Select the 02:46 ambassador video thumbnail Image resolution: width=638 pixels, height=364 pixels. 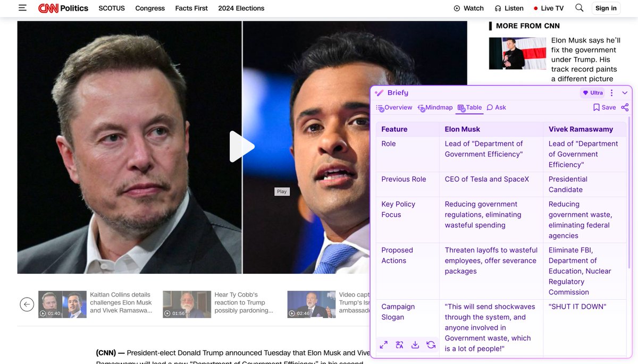click(x=311, y=304)
